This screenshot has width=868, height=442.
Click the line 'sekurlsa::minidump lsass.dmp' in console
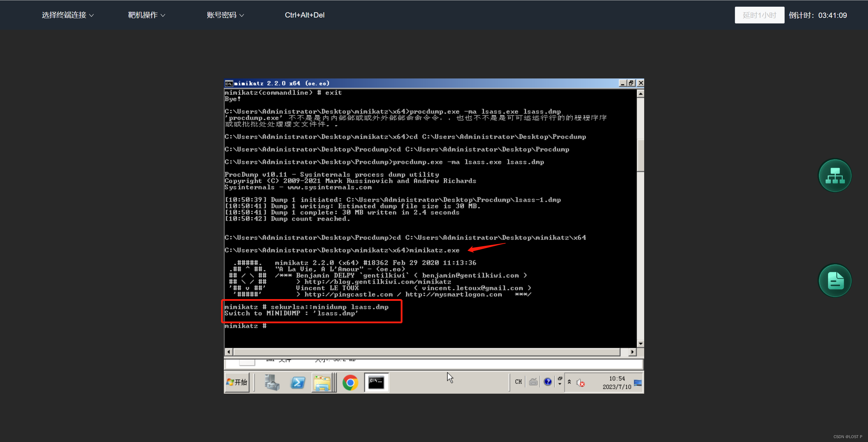pos(306,307)
